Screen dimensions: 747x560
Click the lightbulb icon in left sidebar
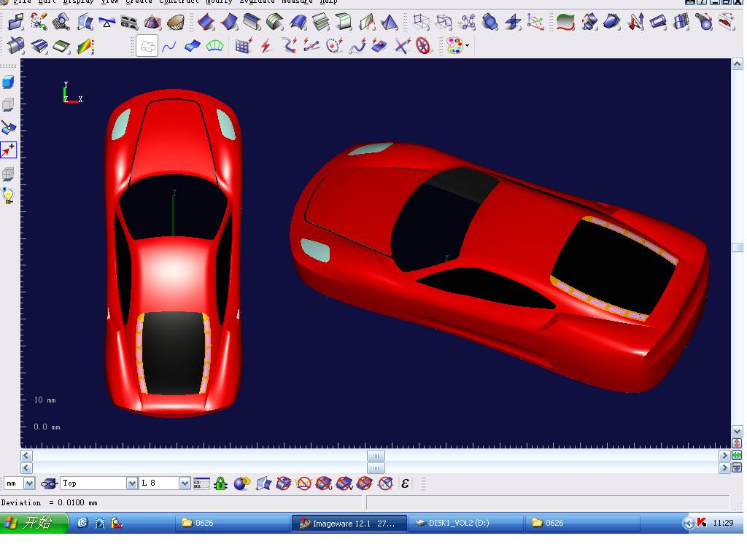point(8,195)
